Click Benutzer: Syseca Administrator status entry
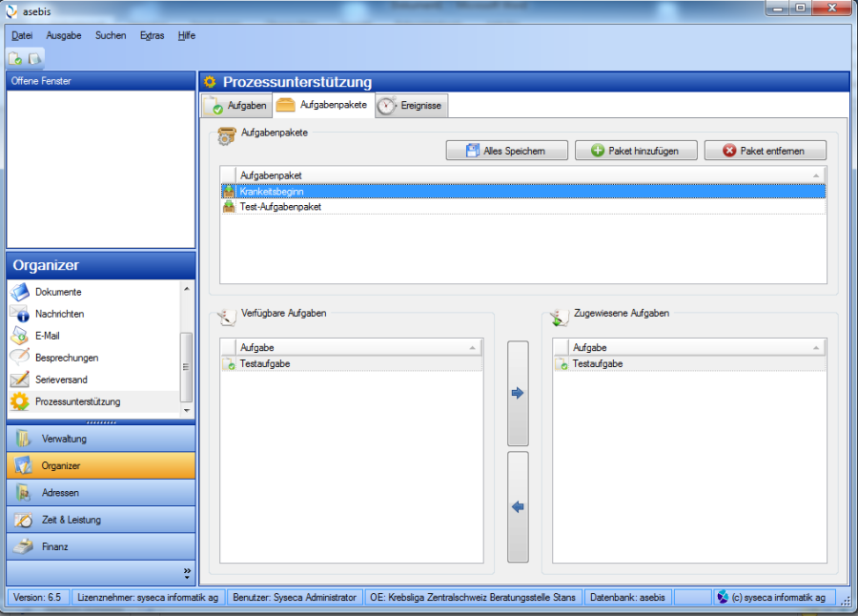Screen dimensions: 858x616 pyautogui.click(x=295, y=597)
